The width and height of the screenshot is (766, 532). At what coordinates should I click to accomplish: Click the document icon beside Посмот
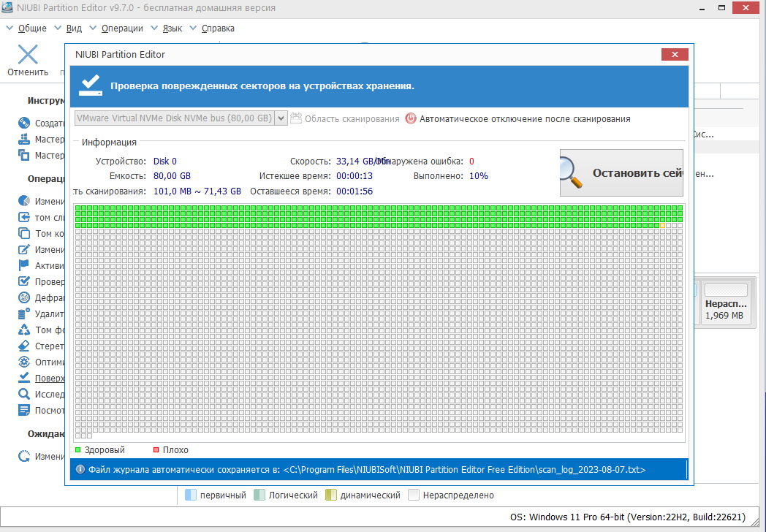pos(24,410)
